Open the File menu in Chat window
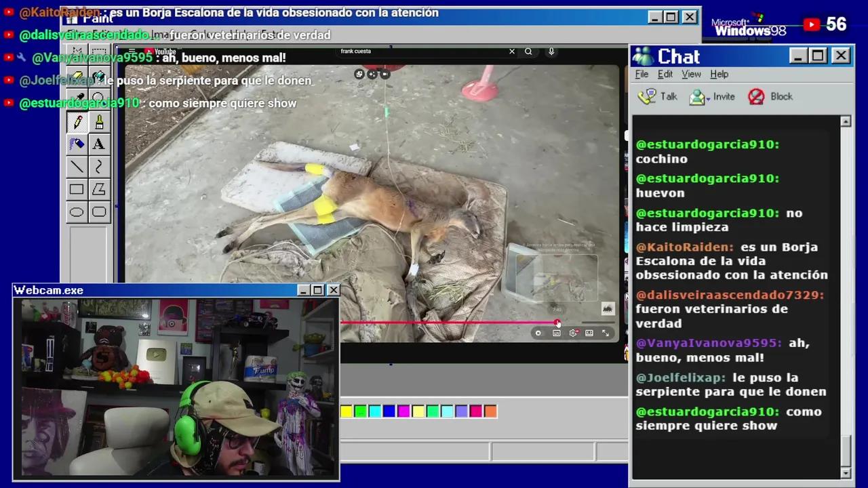The image size is (868, 488). pyautogui.click(x=642, y=75)
